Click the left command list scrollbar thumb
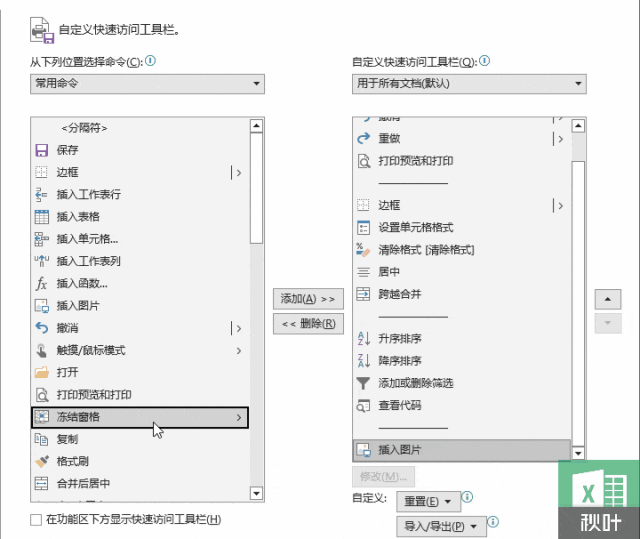640x539 pixels. (x=256, y=188)
